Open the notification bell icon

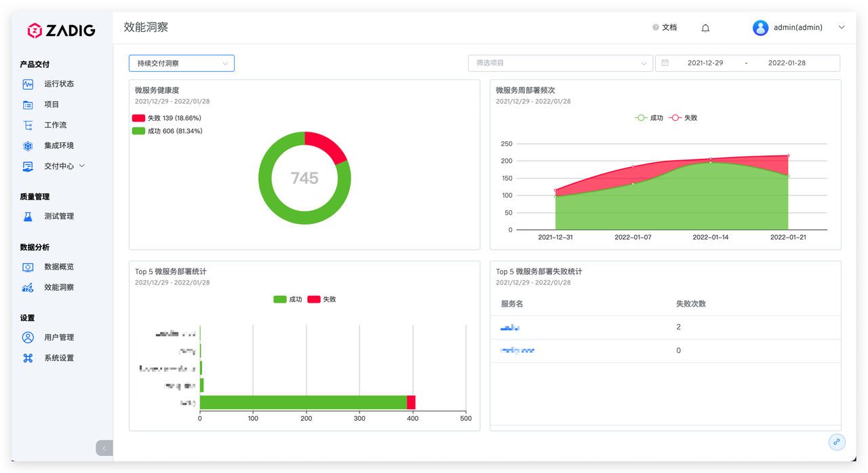[x=705, y=28]
